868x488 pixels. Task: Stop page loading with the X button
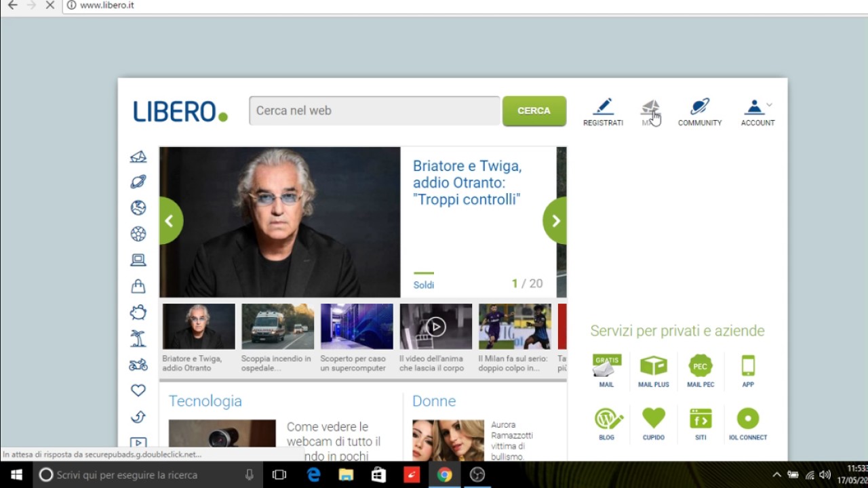pos(50,5)
